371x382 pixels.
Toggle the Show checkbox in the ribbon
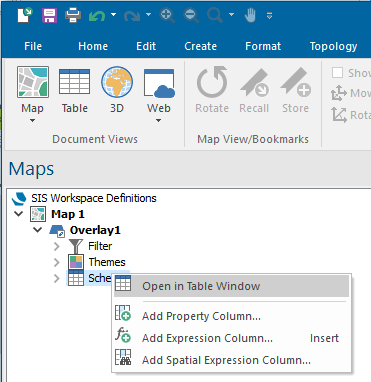[x=337, y=72]
